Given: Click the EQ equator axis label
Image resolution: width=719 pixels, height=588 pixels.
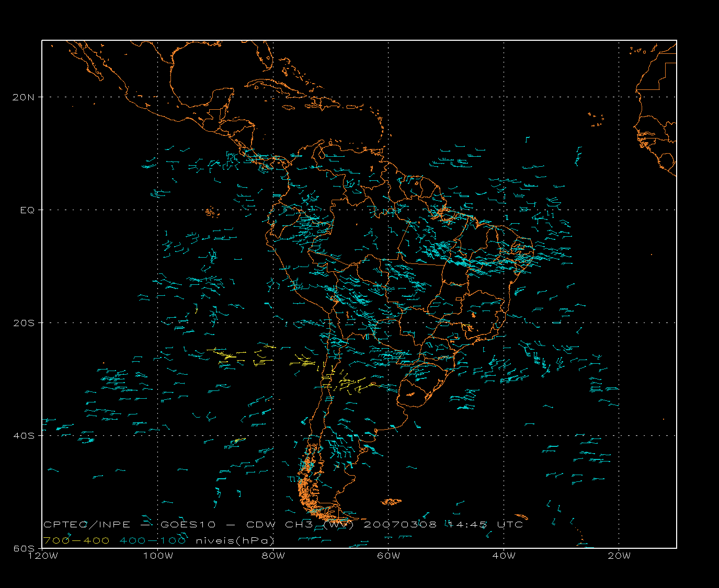Looking at the screenshot, I should click(x=27, y=210).
